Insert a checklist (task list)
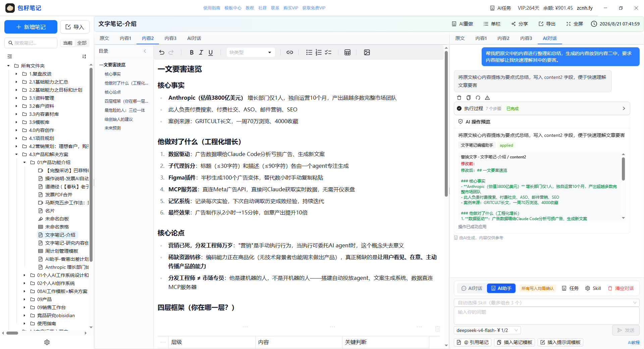The height and width of the screenshot is (349, 644). click(x=328, y=52)
